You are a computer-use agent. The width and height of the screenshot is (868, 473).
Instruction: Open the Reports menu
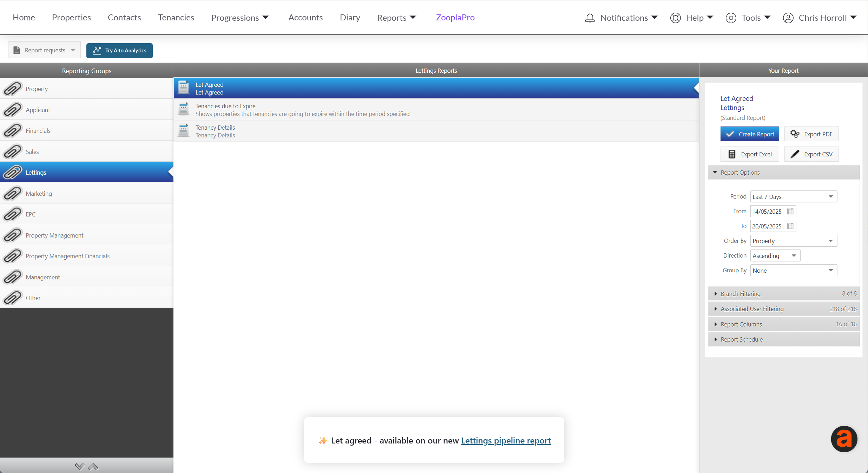point(396,18)
